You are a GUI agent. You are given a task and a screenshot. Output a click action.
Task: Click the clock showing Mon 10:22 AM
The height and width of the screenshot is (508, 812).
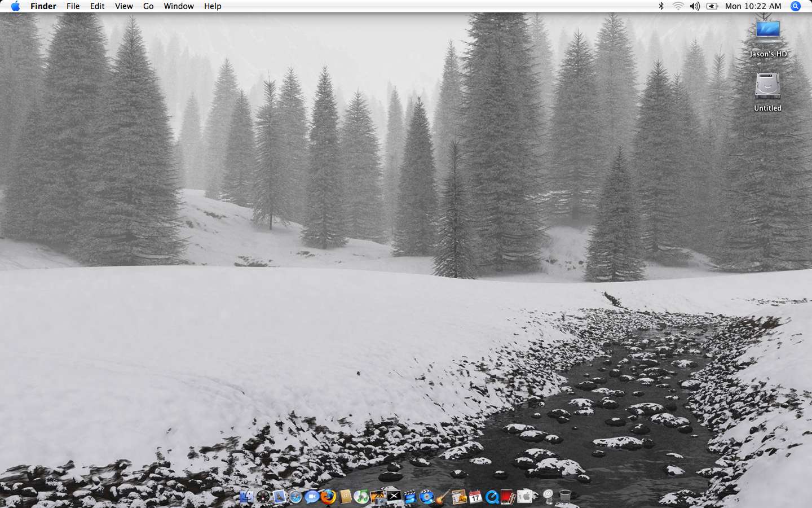click(753, 6)
